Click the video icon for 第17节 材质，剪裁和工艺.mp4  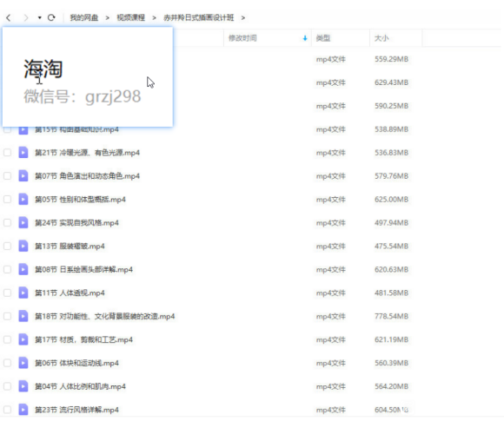[23, 339]
